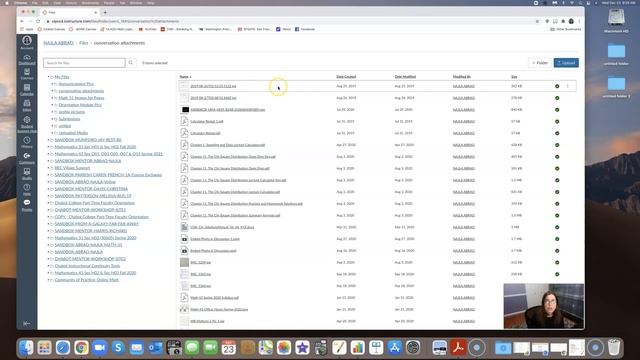
Task: Open the Inbox sidebar icon
Action: coord(27,106)
